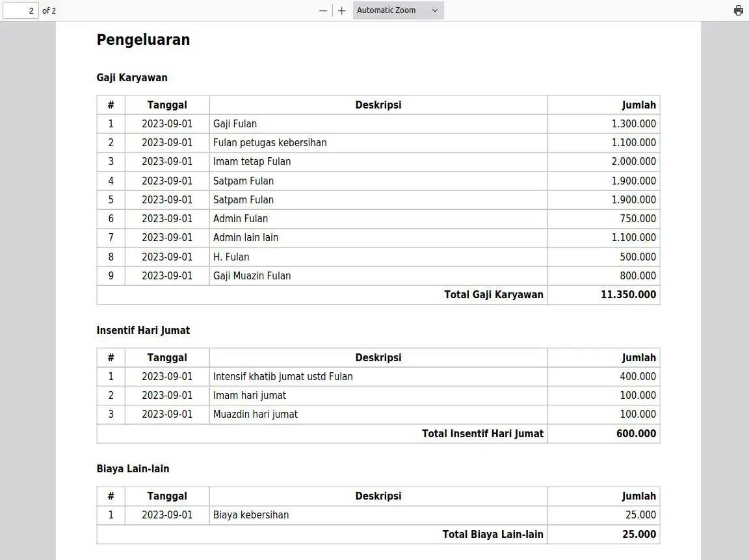Screen dimensions: 749x560
Task: Select the Tanggal header in Gaji Karyawan table
Action: (x=167, y=105)
